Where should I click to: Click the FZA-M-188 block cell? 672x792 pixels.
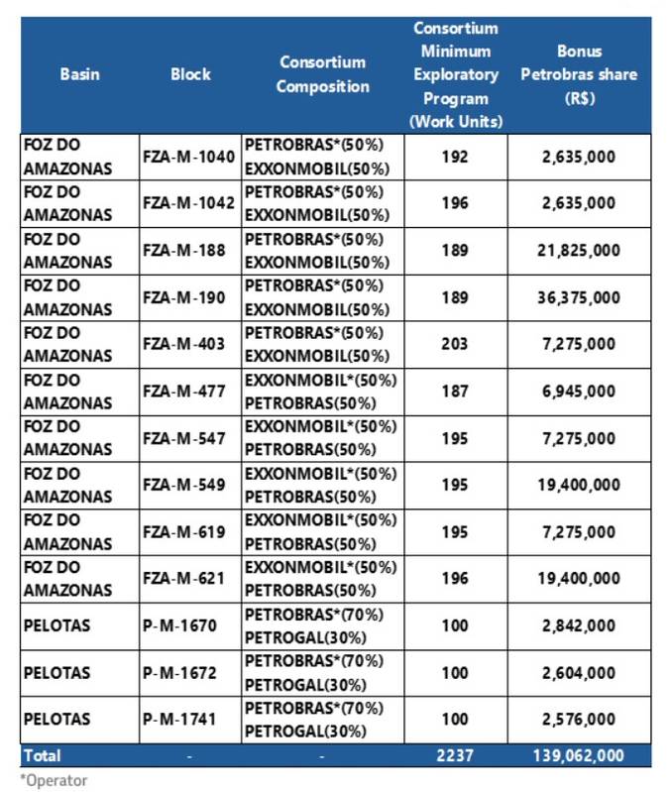pyautogui.click(x=190, y=251)
